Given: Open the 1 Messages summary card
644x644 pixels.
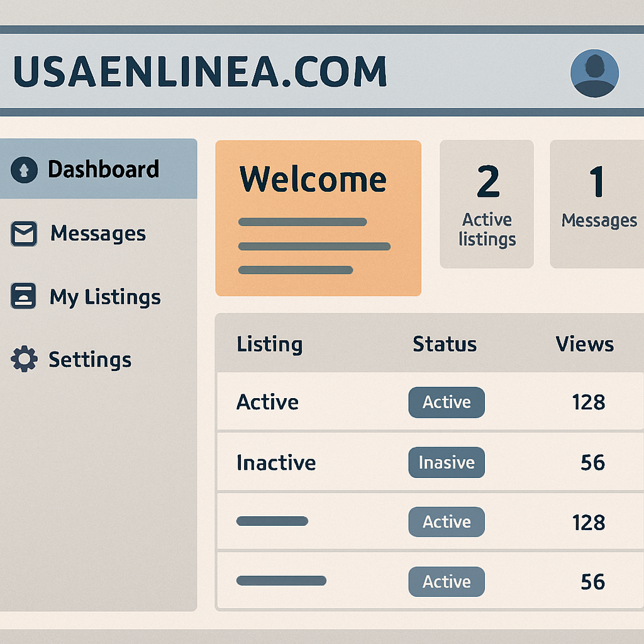Looking at the screenshot, I should [x=597, y=204].
